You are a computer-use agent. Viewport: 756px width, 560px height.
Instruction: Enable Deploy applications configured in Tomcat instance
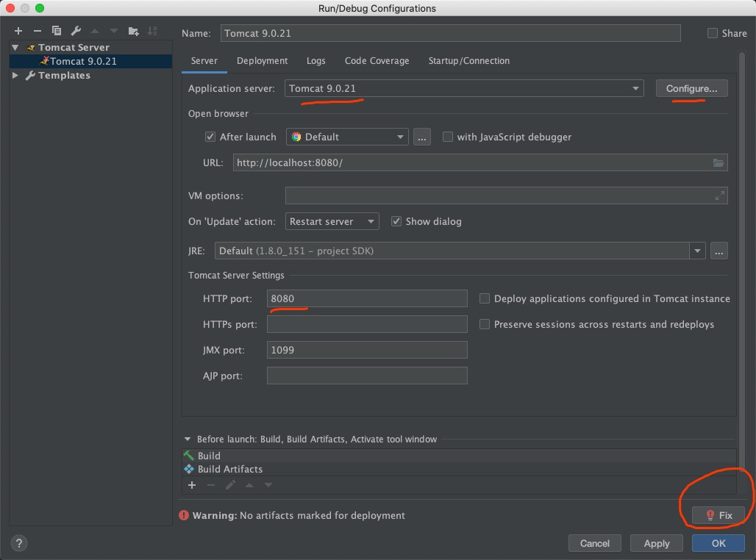point(485,298)
